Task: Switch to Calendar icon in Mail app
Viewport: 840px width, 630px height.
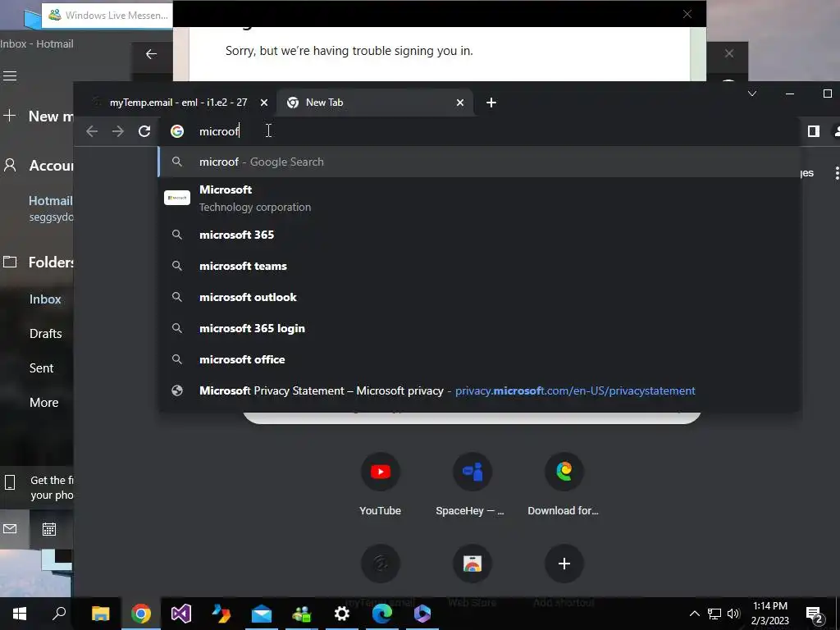Action: pyautogui.click(x=48, y=529)
